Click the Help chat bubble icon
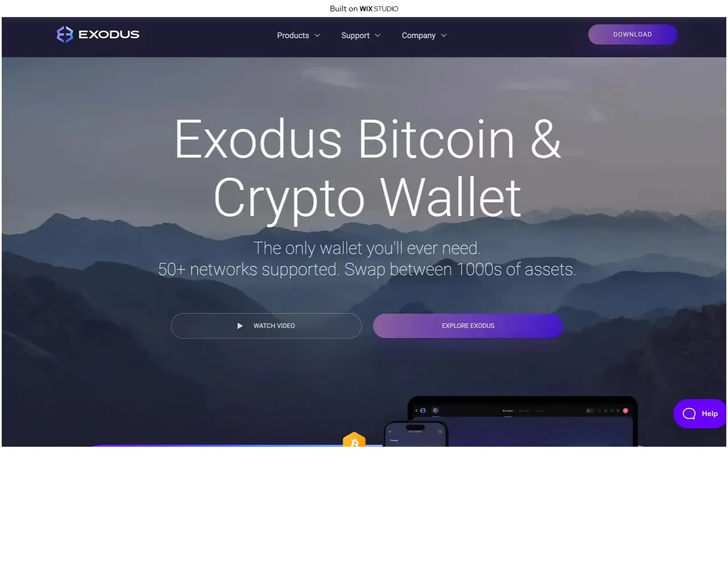 pyautogui.click(x=689, y=414)
